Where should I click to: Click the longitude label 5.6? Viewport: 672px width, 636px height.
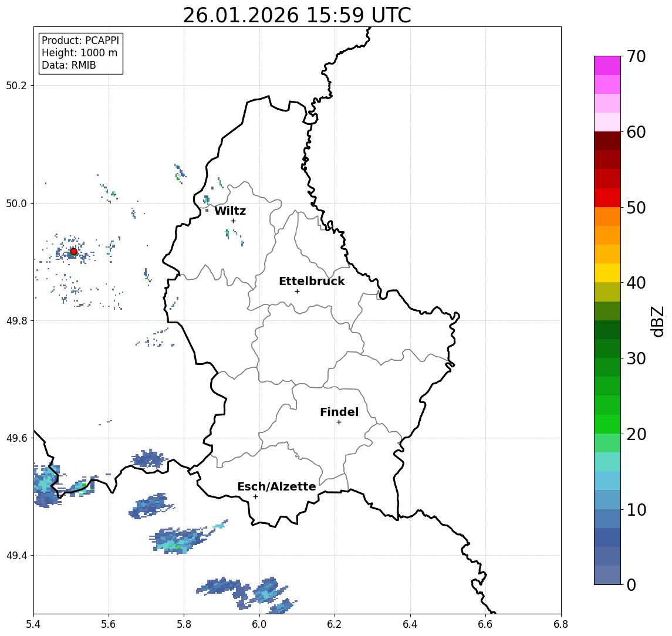pos(109,624)
